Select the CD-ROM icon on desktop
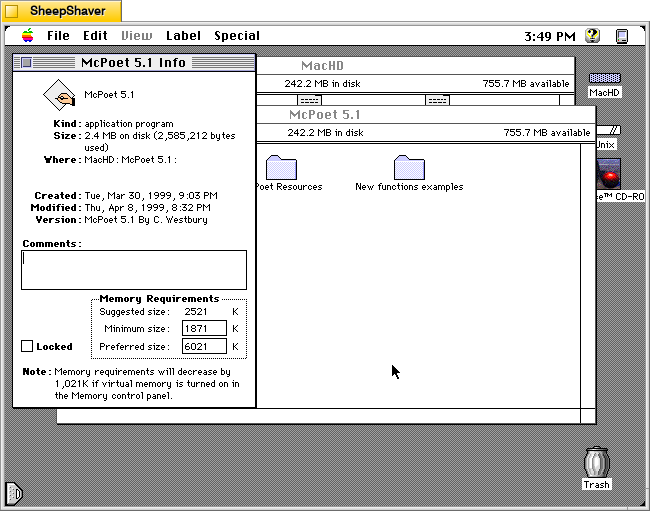This screenshot has width=650, height=511. [609, 173]
